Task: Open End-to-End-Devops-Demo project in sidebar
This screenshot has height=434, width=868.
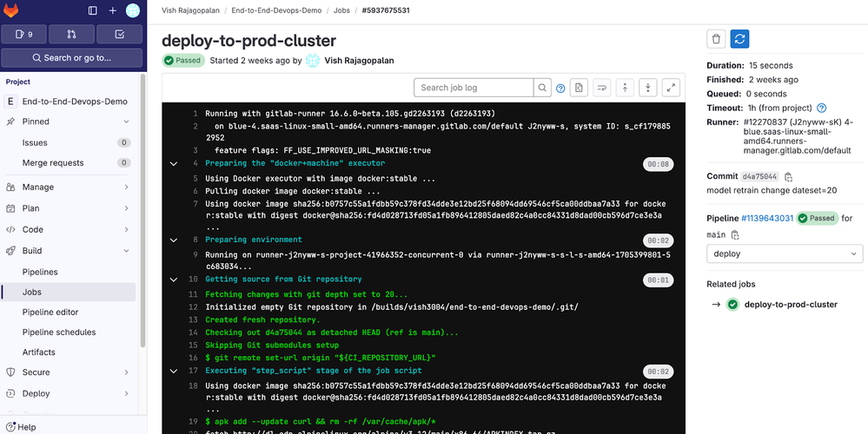Action: (x=69, y=102)
